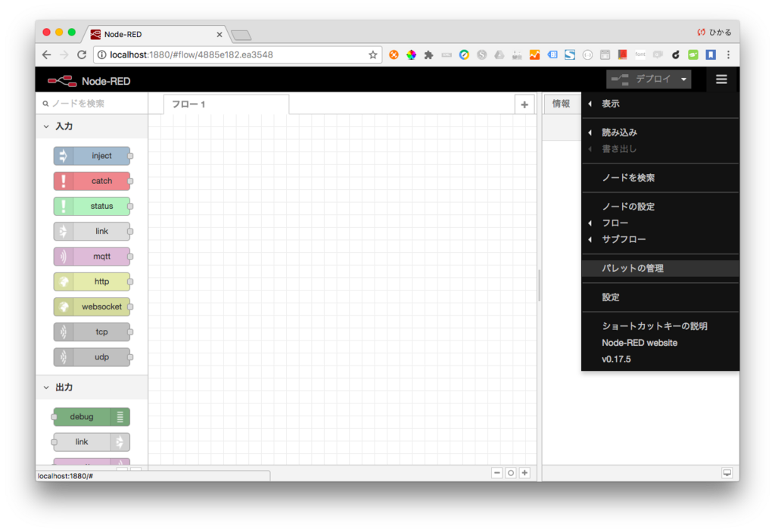Click version v0.17.5 menu entry

tap(660, 359)
